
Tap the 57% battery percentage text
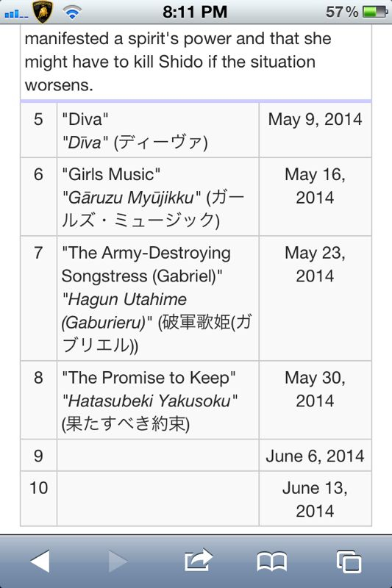tap(342, 12)
